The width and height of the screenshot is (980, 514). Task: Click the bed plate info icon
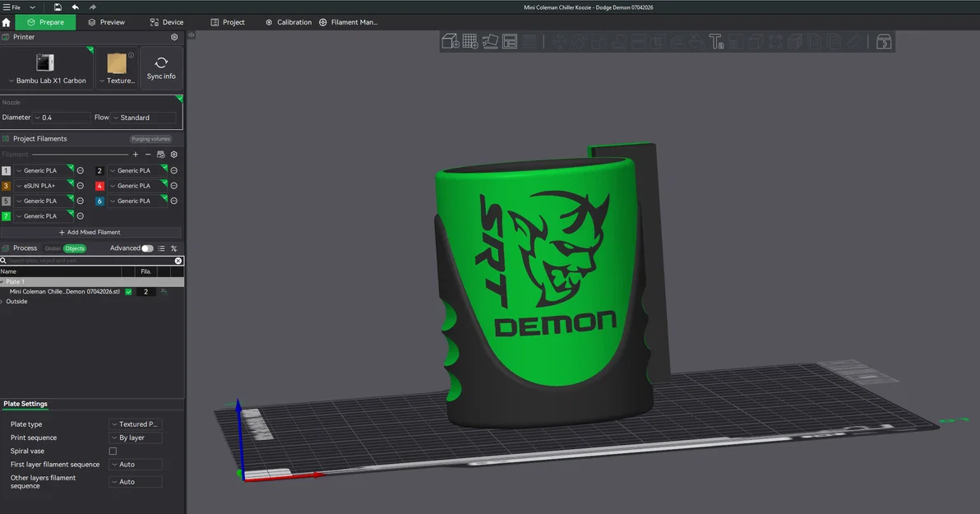pos(131,55)
